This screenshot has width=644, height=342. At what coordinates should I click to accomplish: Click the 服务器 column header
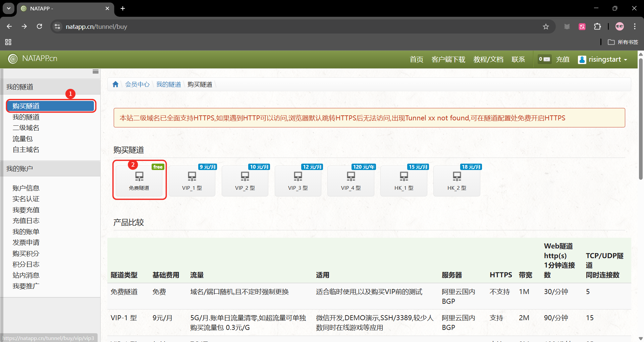[452, 275]
